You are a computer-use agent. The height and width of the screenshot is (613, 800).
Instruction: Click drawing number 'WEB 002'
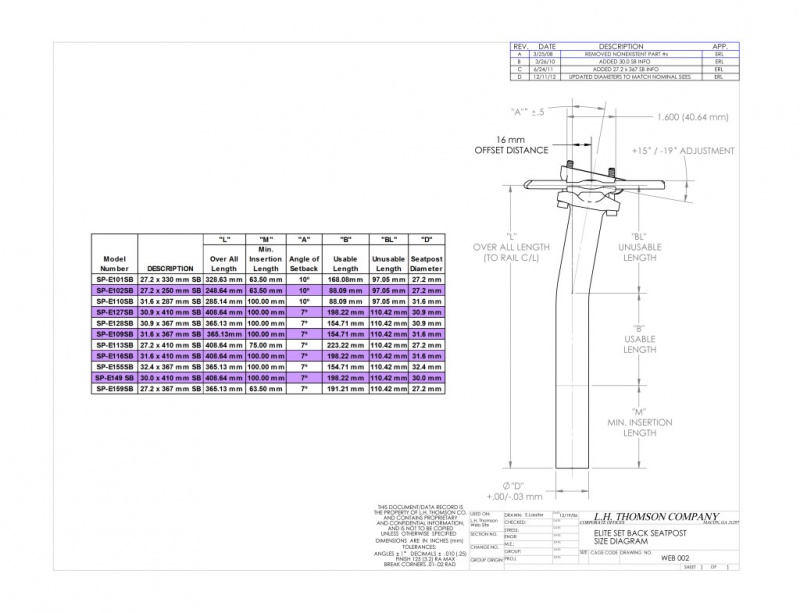[675, 558]
